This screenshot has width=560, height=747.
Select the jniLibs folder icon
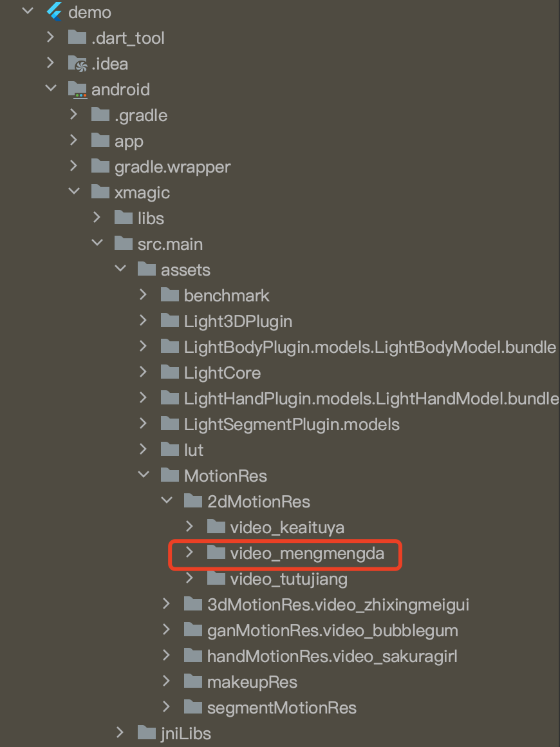coord(147,732)
